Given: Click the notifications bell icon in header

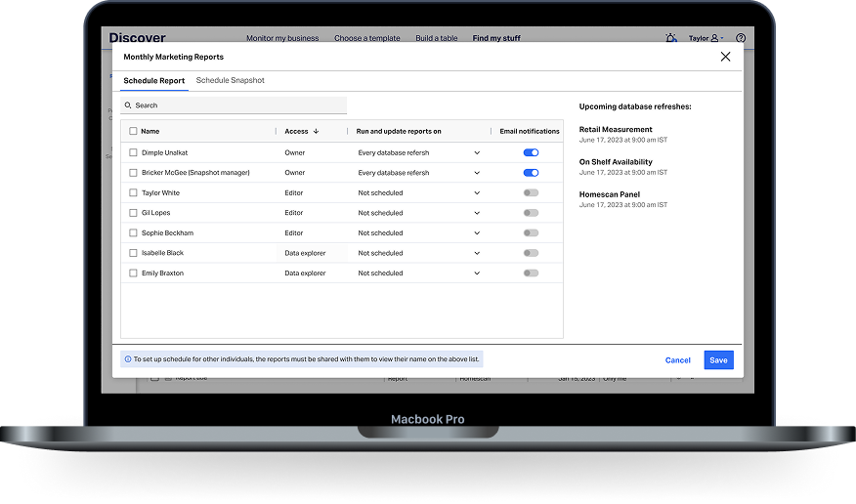Looking at the screenshot, I should pos(670,38).
